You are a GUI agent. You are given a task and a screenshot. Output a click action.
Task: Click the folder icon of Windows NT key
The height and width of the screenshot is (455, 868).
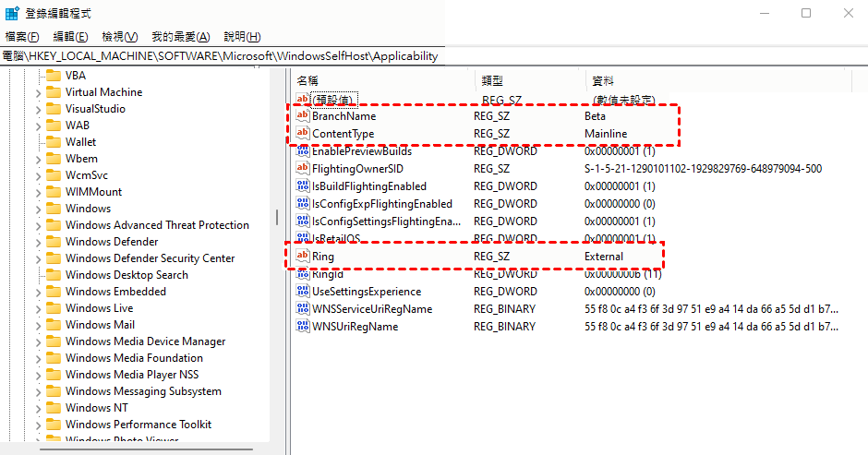(x=54, y=407)
